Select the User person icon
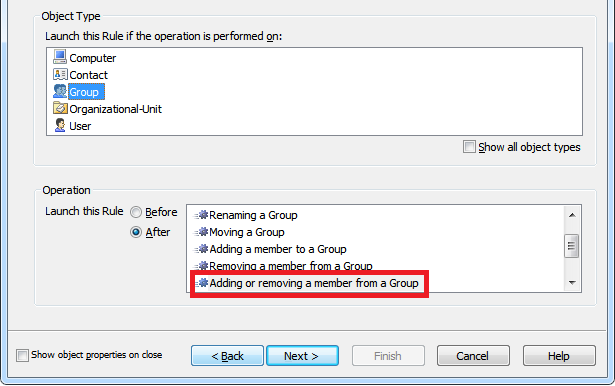615x386 pixels. (60, 126)
